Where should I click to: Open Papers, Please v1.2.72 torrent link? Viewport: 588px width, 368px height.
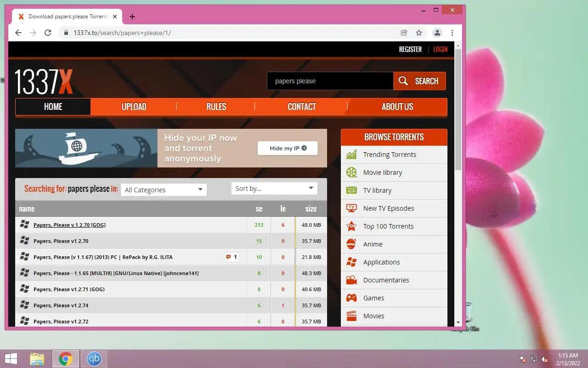tap(61, 322)
